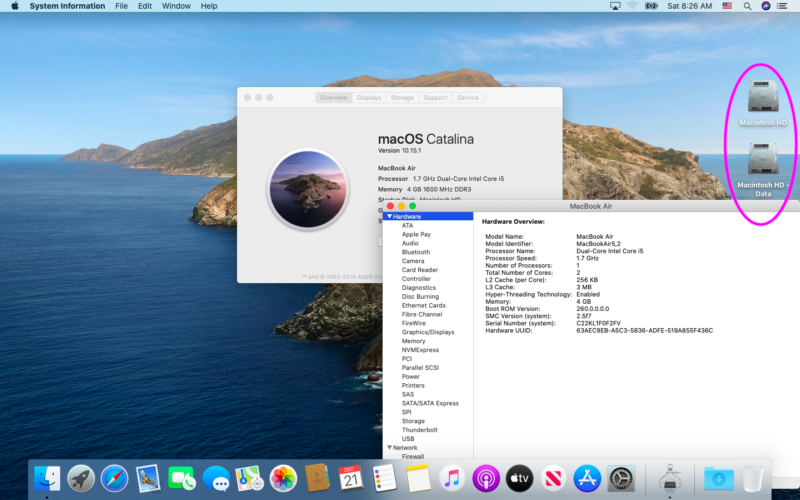The width and height of the screenshot is (800, 500).
Task: Select Network in the sidebar tree
Action: pos(405,447)
